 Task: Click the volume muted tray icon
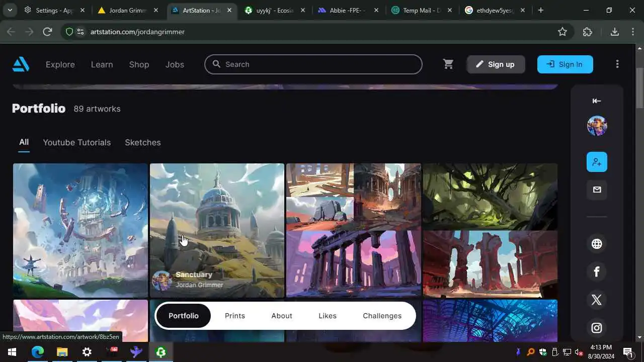pos(579,352)
